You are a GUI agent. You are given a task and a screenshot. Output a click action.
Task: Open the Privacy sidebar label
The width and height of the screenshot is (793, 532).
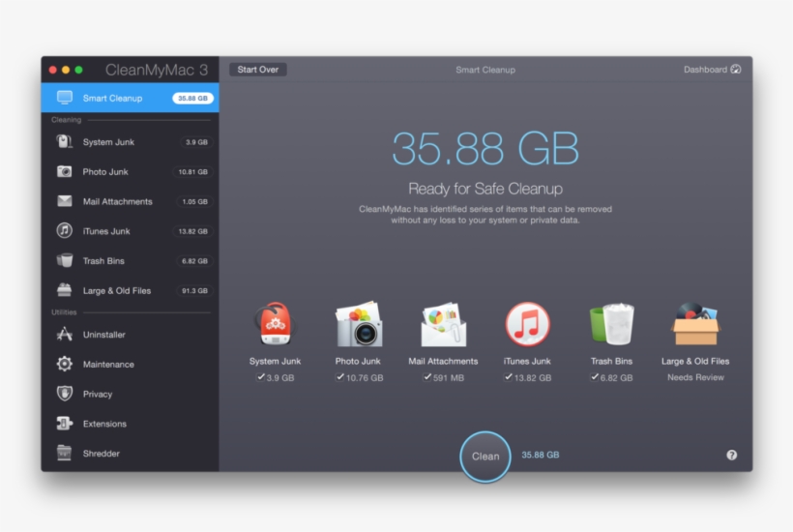click(x=97, y=394)
